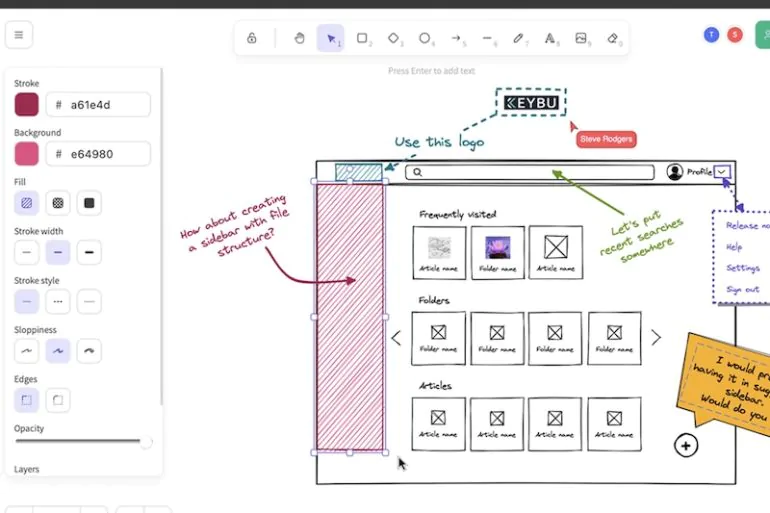Choose the solid fill style
770x513 pixels.
pos(89,203)
